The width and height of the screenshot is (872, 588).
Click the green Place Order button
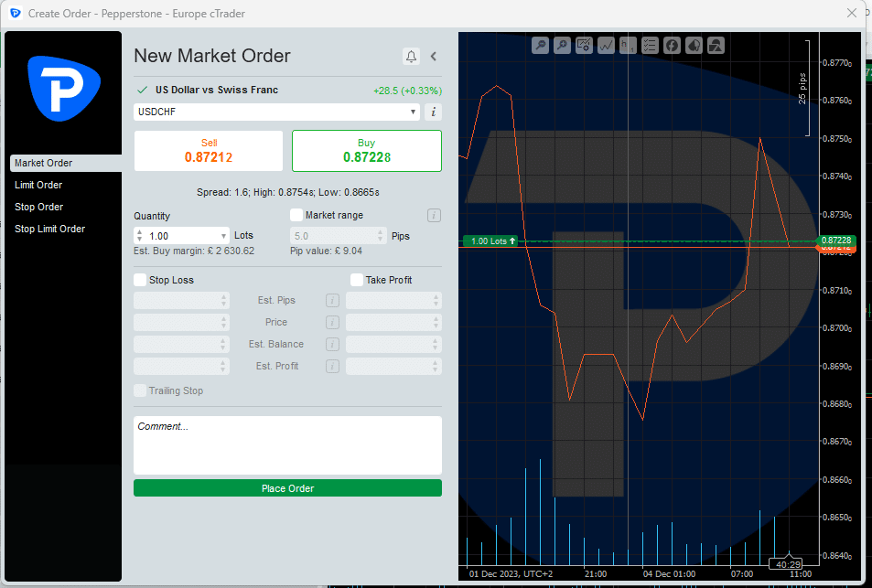tap(287, 488)
